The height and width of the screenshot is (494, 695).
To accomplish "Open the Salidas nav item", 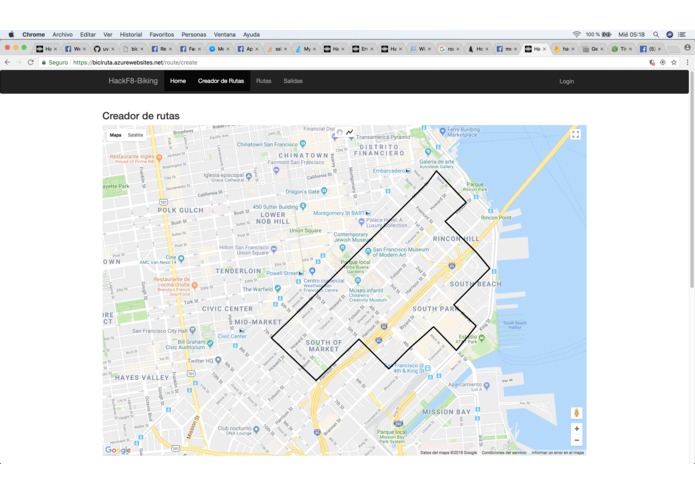I will click(x=293, y=81).
